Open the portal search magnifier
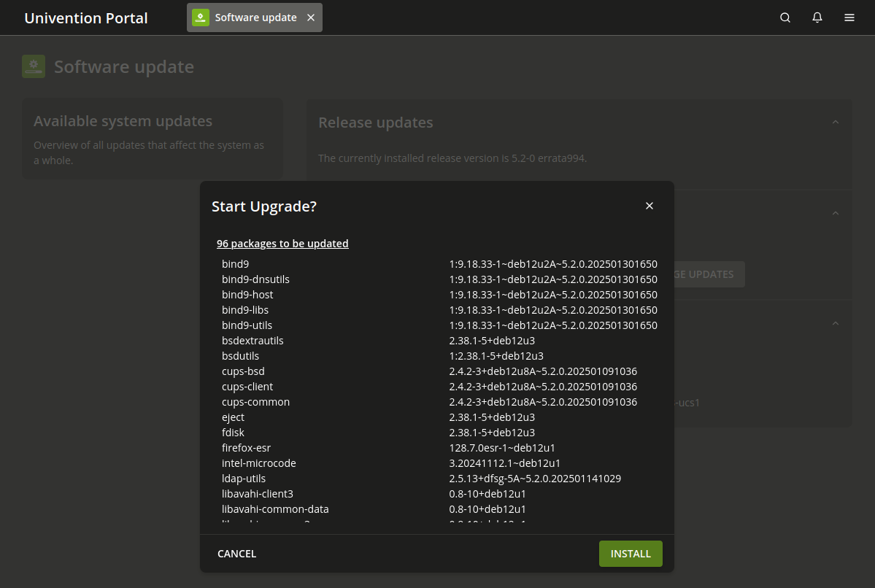 click(x=785, y=17)
